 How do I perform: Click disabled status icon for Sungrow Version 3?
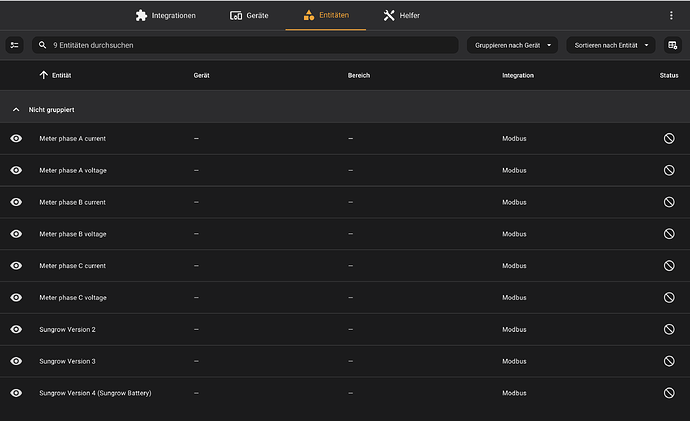pos(669,361)
